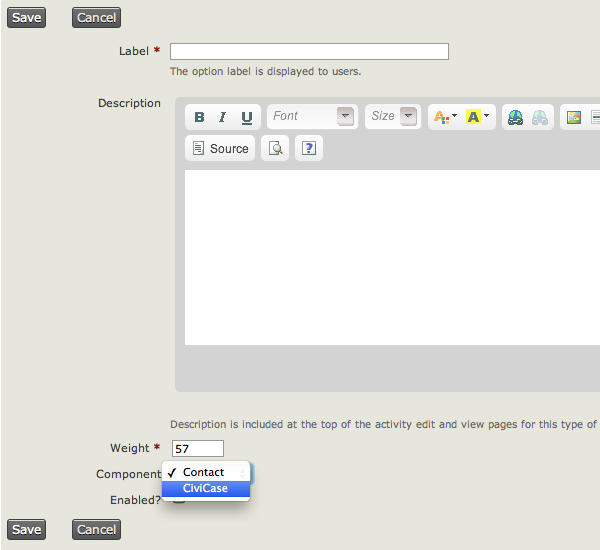This screenshot has width=600, height=550.
Task: Open the background highlight color picker
Action: click(478, 117)
